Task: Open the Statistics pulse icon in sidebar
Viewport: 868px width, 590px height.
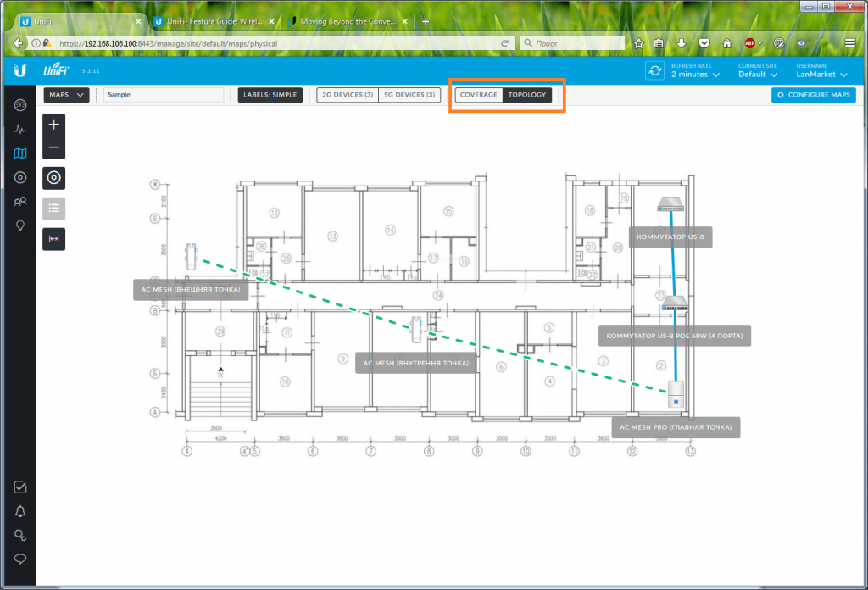Action: pyautogui.click(x=20, y=130)
